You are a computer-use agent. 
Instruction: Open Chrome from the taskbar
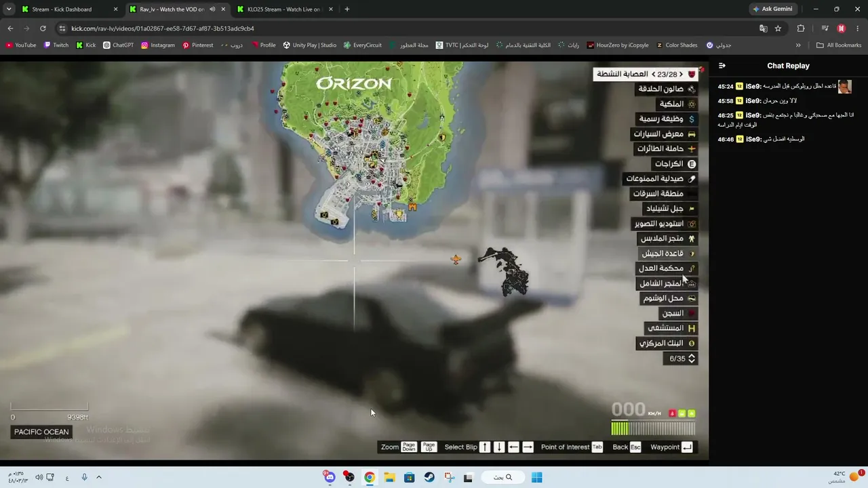[370, 477]
